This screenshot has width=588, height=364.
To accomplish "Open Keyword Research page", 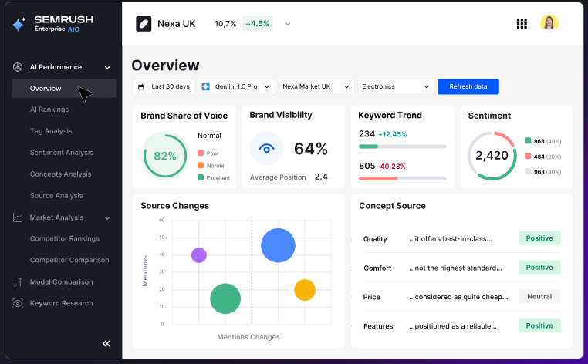I will (x=61, y=303).
